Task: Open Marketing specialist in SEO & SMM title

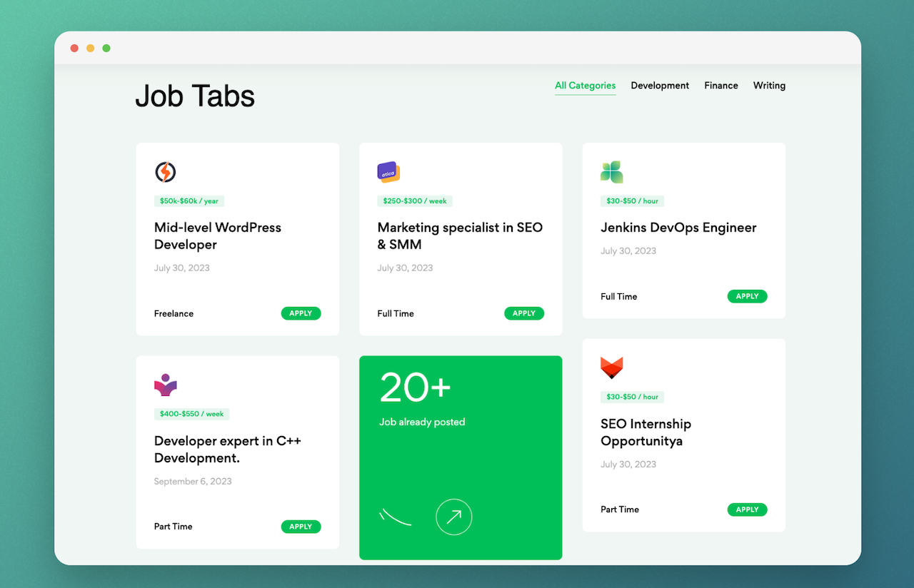Action: [x=460, y=236]
